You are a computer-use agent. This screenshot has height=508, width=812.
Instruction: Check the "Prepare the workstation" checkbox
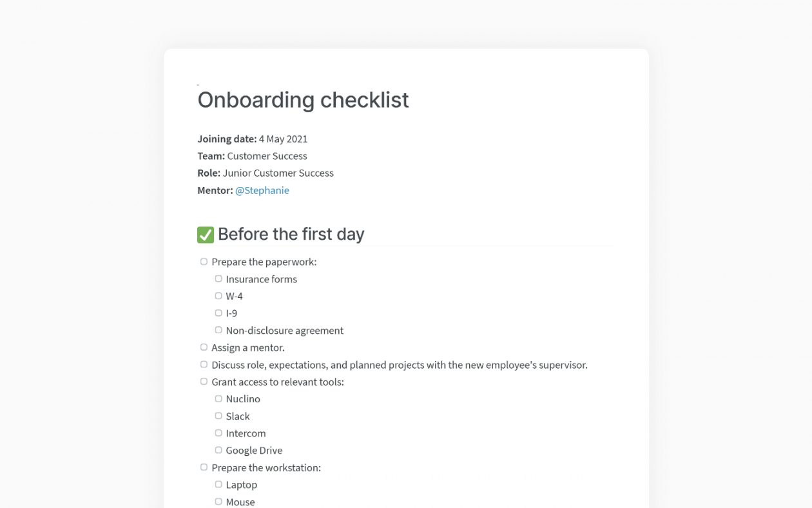(x=204, y=467)
